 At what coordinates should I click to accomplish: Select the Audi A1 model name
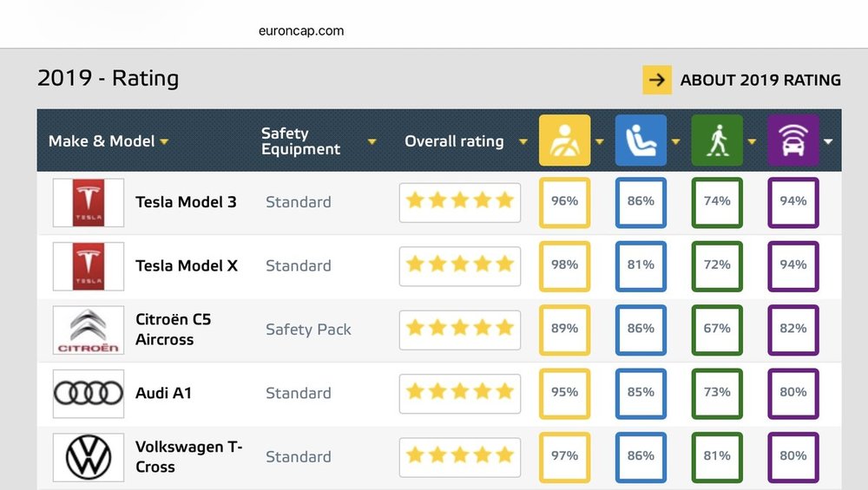164,393
